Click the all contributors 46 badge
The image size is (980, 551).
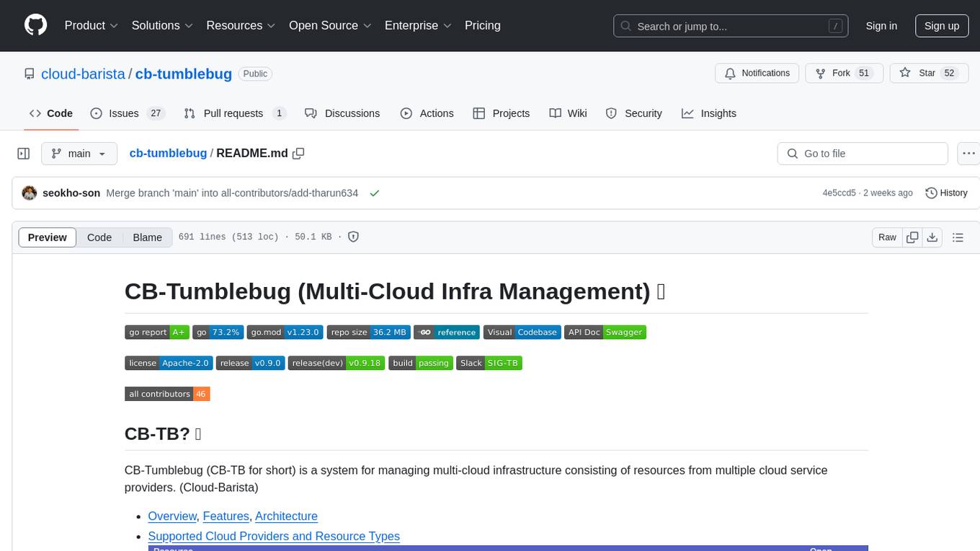pyautogui.click(x=167, y=394)
